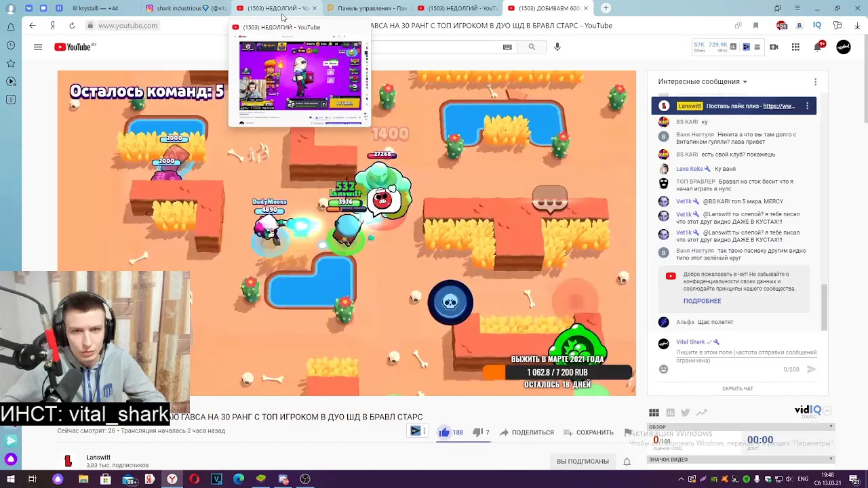Switch to the fifth tab, (1503) НЕДОЛГИЙ – YouTube
868x488 pixels.
(x=457, y=8)
